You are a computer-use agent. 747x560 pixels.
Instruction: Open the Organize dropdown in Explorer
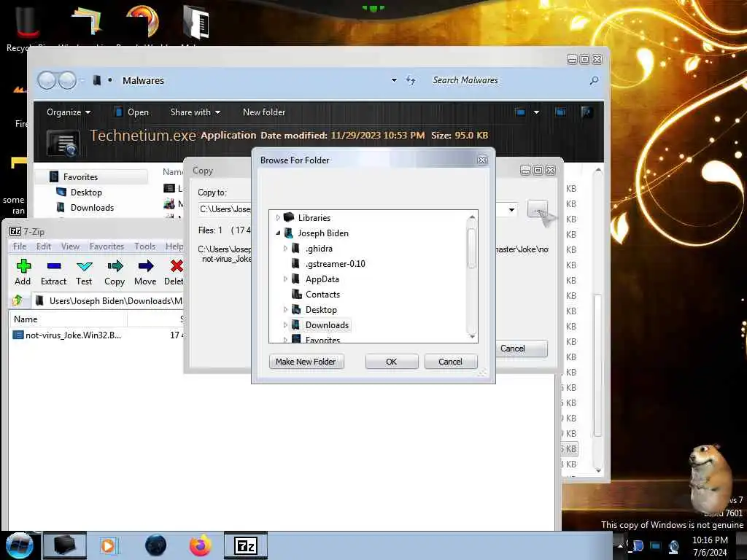[x=69, y=112]
